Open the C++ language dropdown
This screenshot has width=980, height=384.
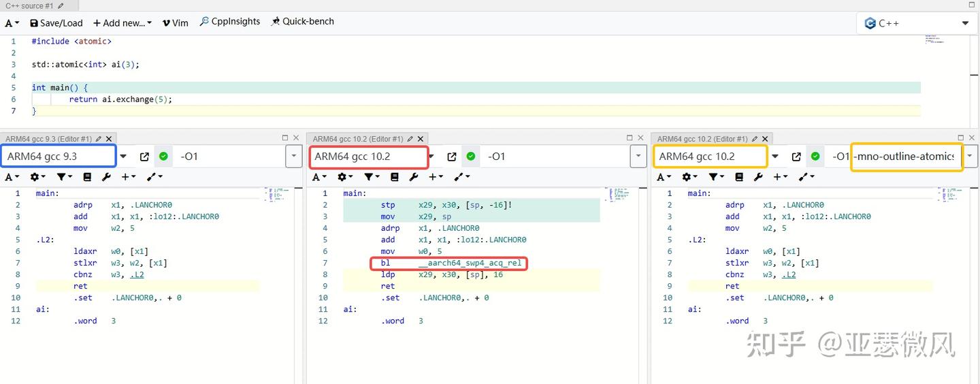click(x=916, y=23)
